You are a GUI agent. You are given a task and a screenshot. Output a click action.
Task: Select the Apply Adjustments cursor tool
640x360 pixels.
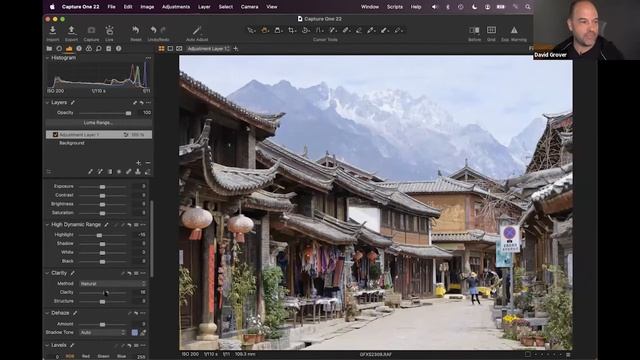click(384, 30)
